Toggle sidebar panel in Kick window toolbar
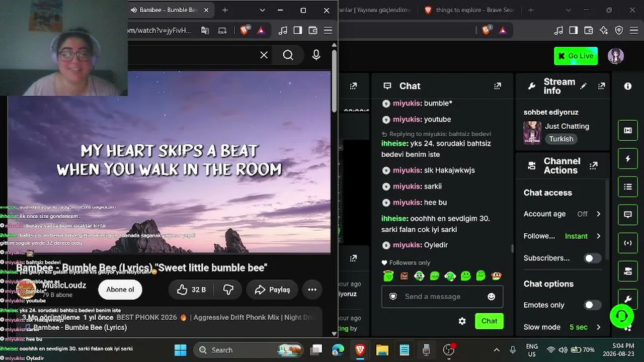Screen dimensions: 644x362 click(x=574, y=31)
